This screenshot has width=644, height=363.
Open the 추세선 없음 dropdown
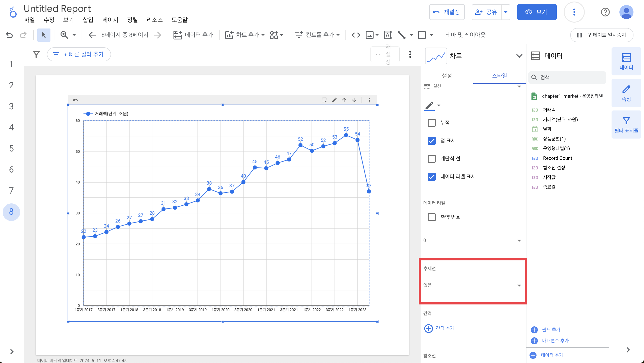pos(472,285)
